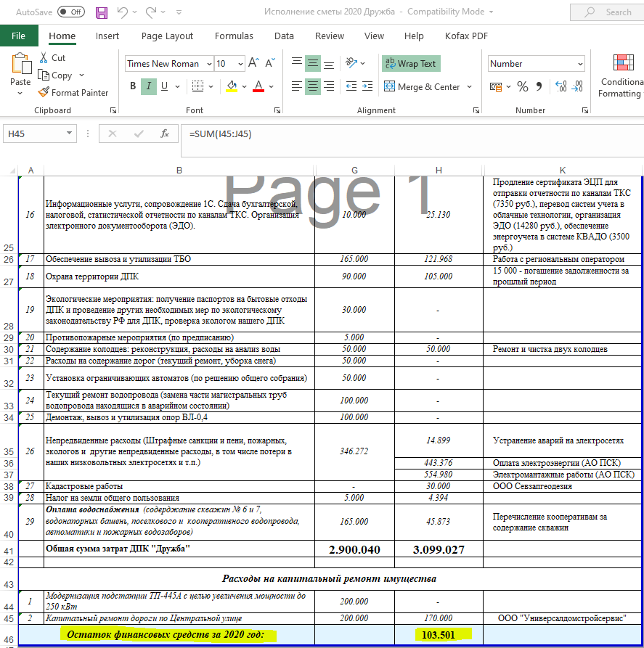Click the Cut scissors icon
This screenshot has height=648, width=644.
tap(44, 58)
